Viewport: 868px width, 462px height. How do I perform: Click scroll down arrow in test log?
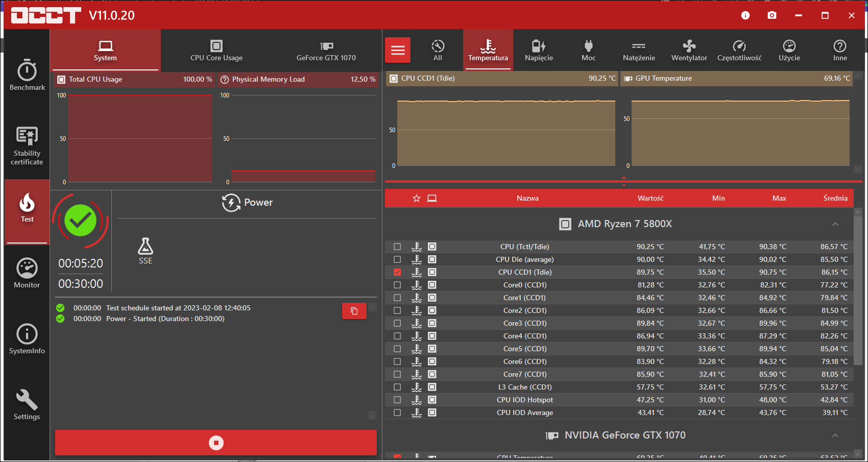coord(372,416)
